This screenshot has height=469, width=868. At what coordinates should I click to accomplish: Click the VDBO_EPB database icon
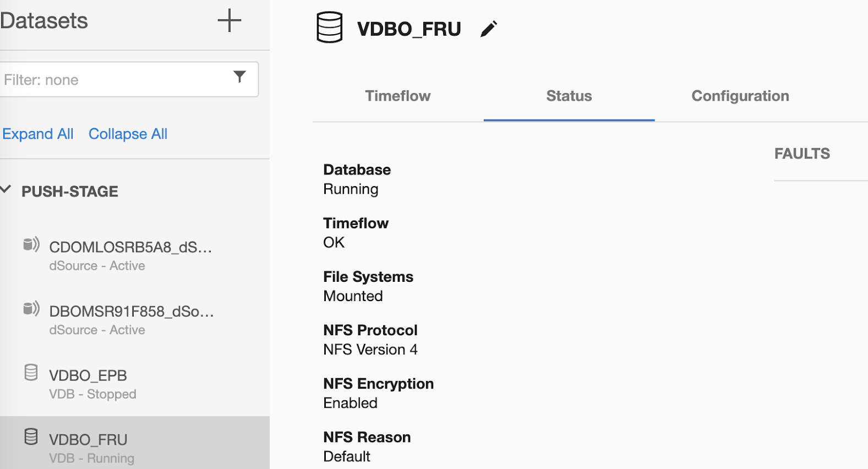click(x=31, y=373)
